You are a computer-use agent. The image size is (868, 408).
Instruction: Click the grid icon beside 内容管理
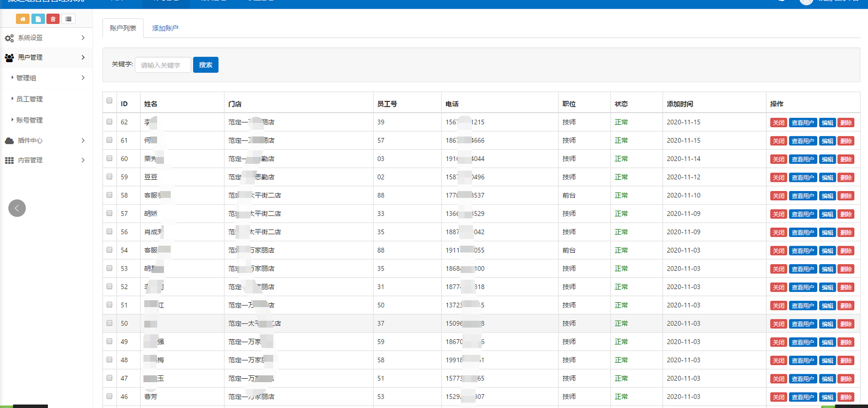(x=9, y=160)
